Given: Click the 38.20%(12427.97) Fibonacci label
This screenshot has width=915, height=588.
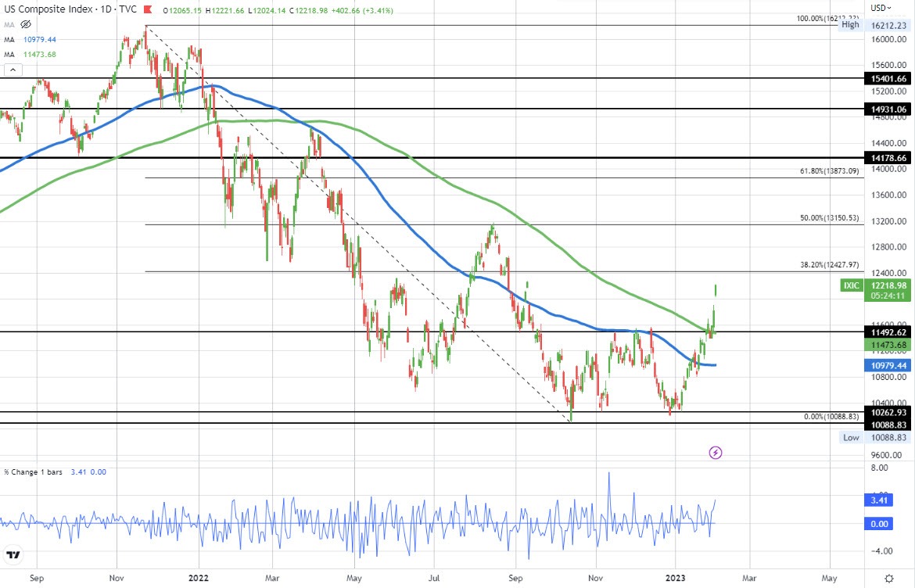Looking at the screenshot, I should pos(829,265).
